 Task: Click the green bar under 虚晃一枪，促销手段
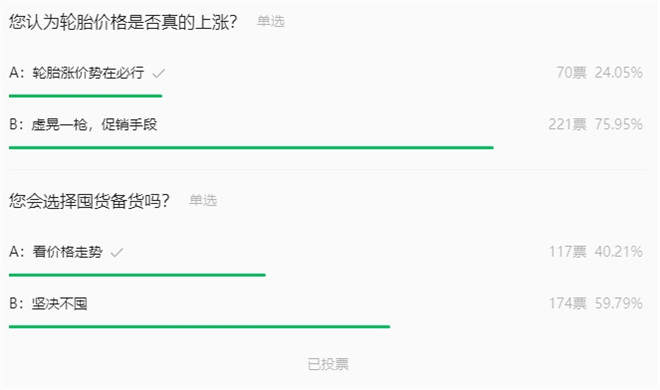[x=251, y=148]
